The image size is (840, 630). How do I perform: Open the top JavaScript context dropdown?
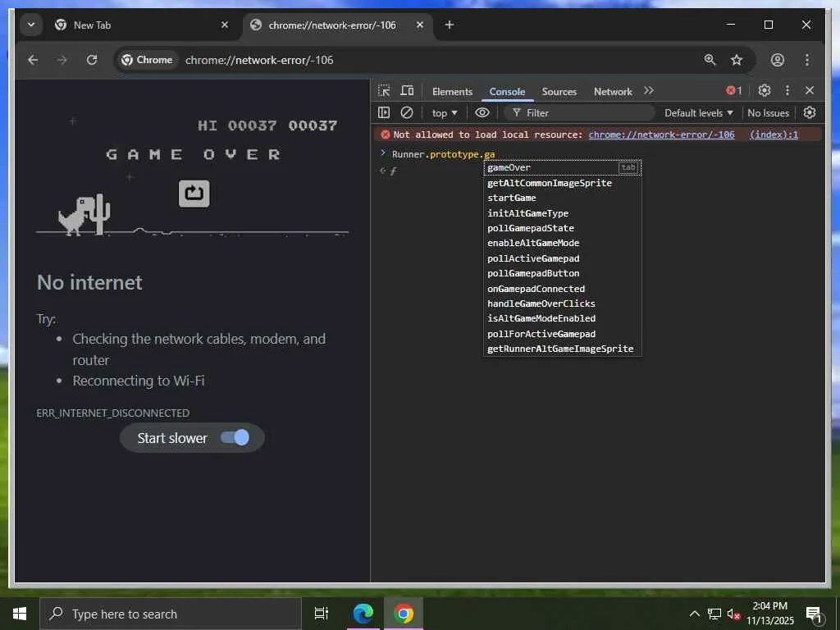click(x=445, y=113)
